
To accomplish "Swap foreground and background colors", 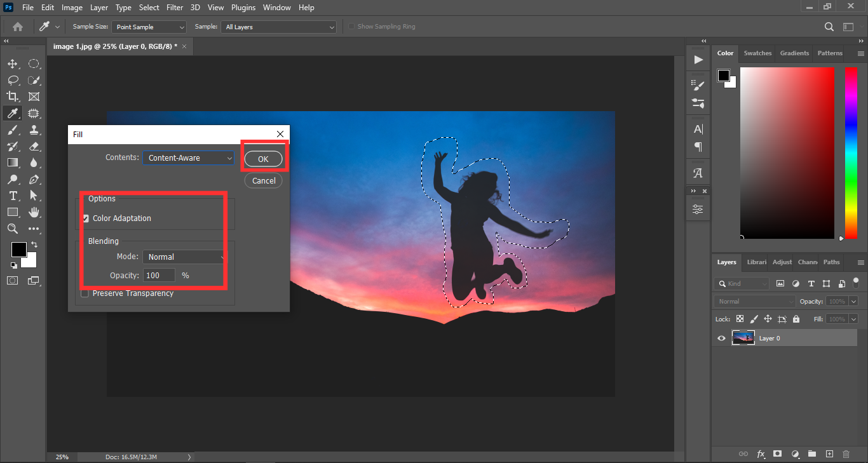I will click(x=34, y=245).
